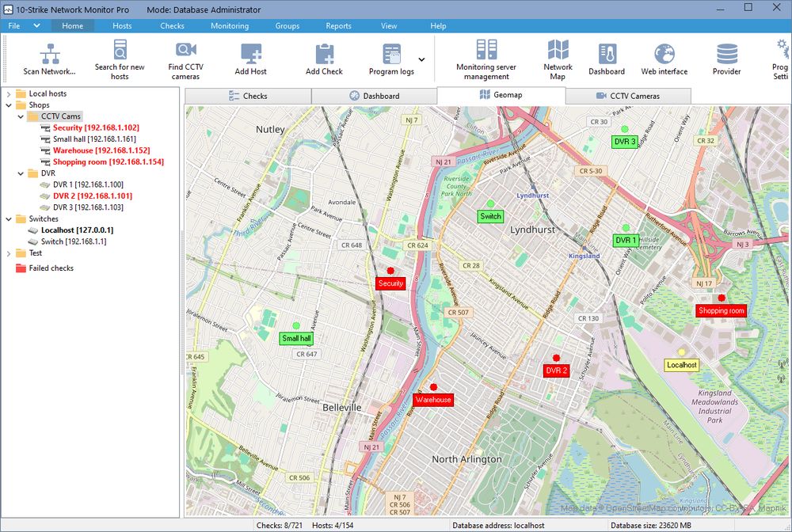Switch to the CCTV Cameras tab

tap(628, 96)
